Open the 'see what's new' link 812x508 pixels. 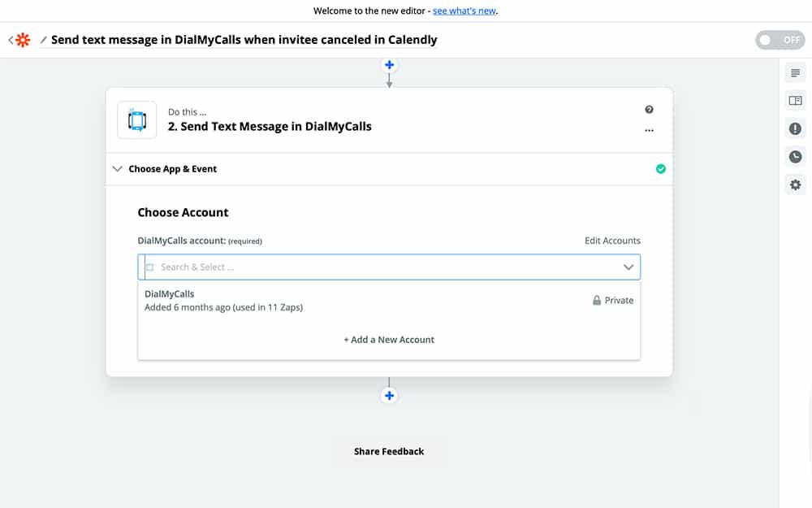pos(464,11)
